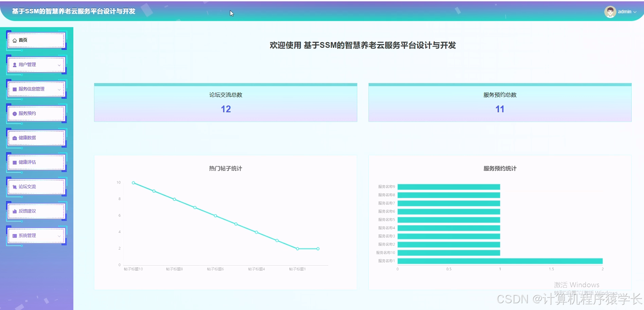
Task: Click the admin avatar picture
Action: coord(610,12)
